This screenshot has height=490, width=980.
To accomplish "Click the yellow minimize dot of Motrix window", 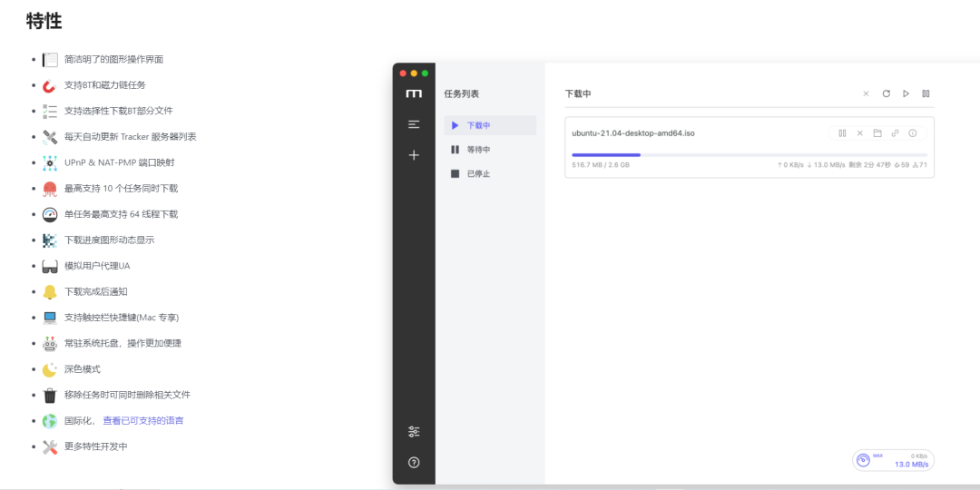I will (x=414, y=73).
